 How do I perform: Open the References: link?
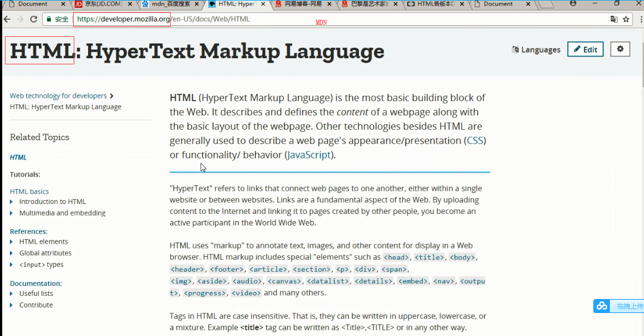pos(29,232)
